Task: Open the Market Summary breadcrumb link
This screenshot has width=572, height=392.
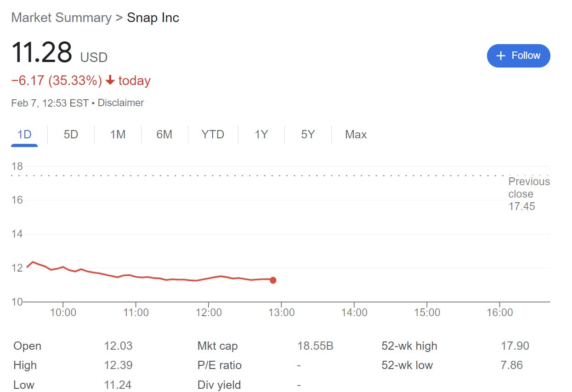Action: [61, 18]
